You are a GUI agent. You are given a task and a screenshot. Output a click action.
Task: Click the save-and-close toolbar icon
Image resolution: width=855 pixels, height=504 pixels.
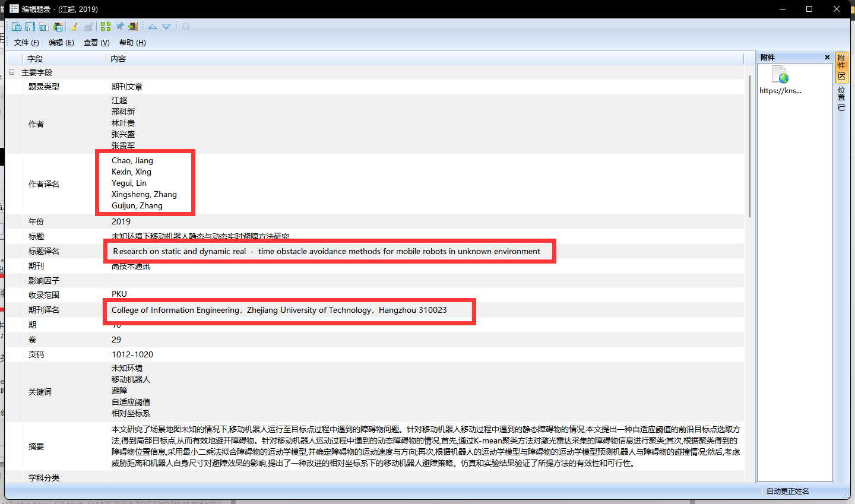point(57,26)
